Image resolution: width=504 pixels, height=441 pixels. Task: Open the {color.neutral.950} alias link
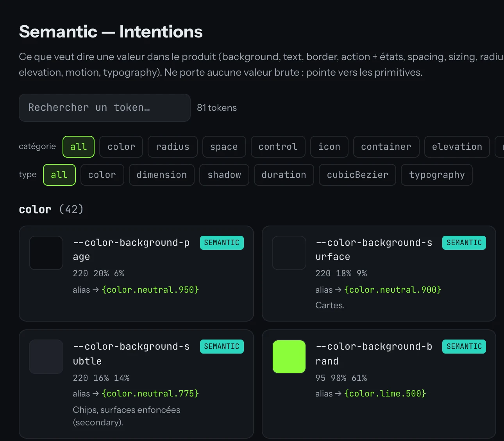tap(150, 290)
